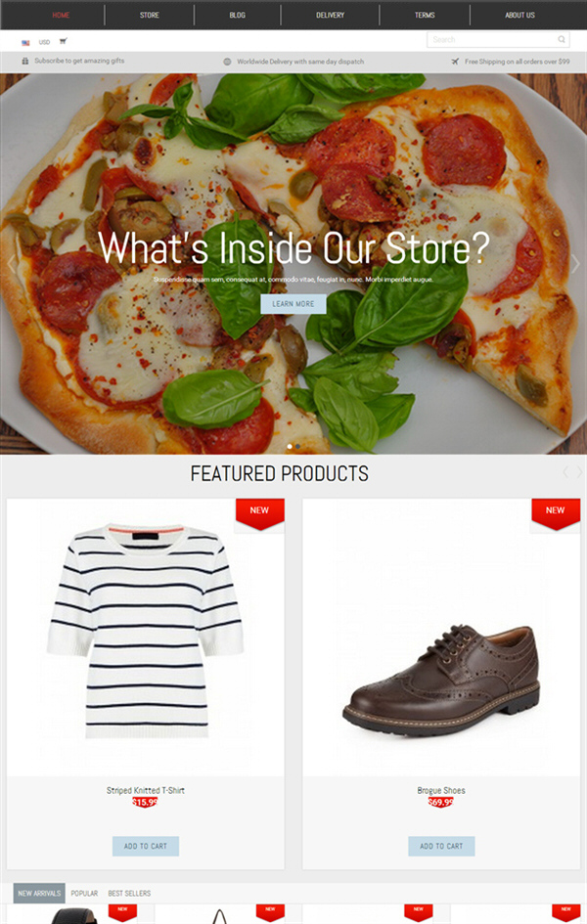The image size is (587, 924).
Task: Click the search magnifier icon
Action: 561,39
